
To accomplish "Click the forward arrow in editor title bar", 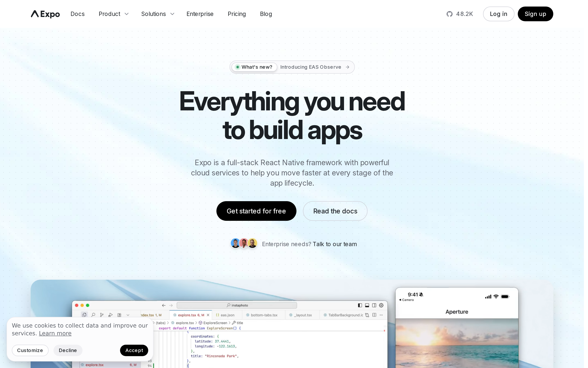I will pyautogui.click(x=171, y=305).
